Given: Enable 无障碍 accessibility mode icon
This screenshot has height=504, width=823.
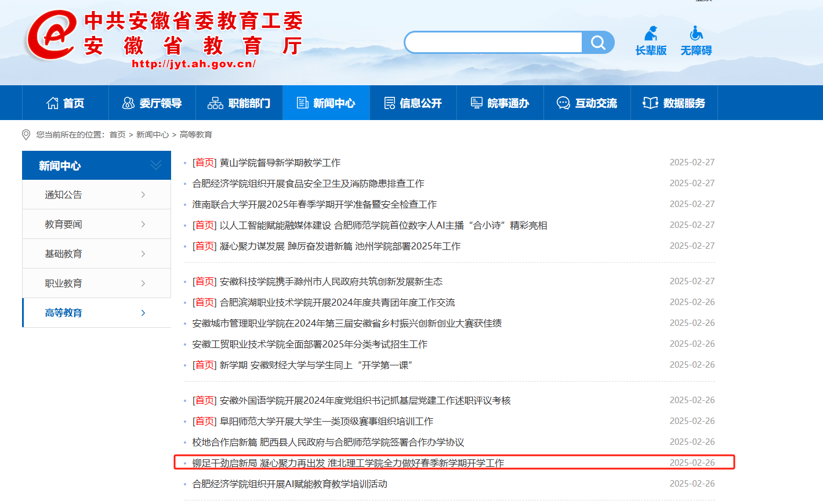Looking at the screenshot, I should point(696,34).
